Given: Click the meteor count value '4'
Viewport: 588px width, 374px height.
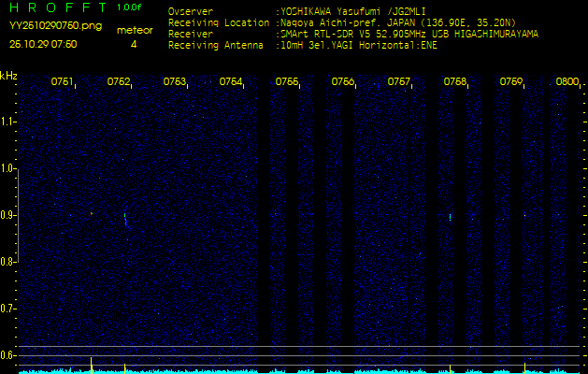Looking at the screenshot, I should pos(134,44).
